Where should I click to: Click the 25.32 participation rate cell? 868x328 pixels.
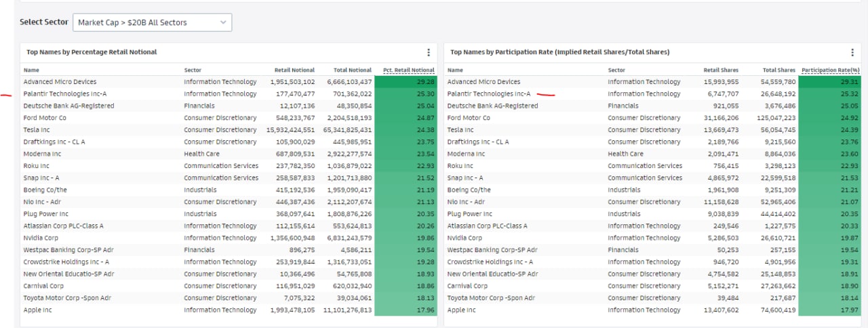[x=829, y=94]
